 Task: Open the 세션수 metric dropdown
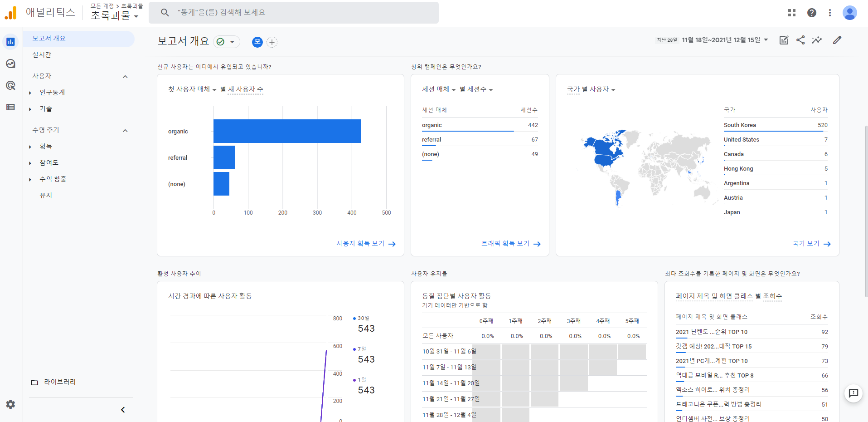pyautogui.click(x=480, y=89)
